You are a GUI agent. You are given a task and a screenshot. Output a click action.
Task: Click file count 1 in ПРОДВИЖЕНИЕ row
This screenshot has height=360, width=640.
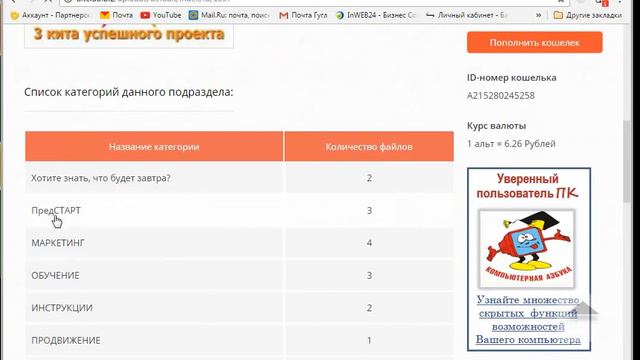[x=369, y=340]
